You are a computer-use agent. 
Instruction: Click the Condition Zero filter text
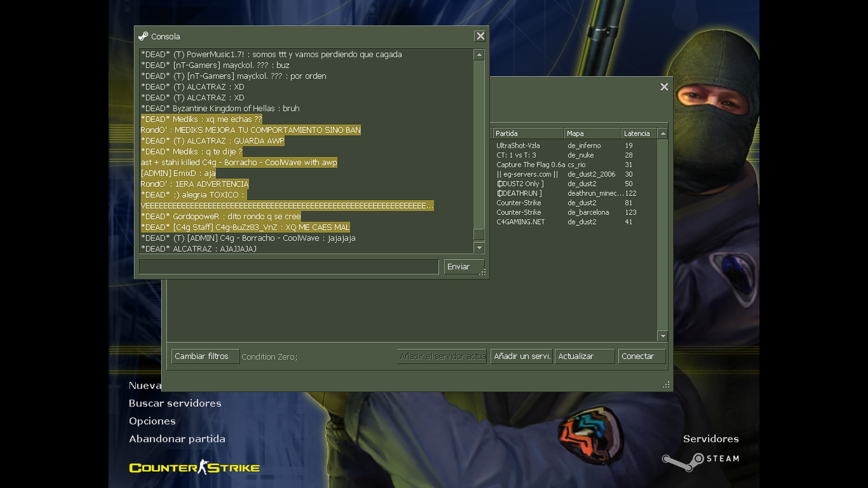click(269, 357)
